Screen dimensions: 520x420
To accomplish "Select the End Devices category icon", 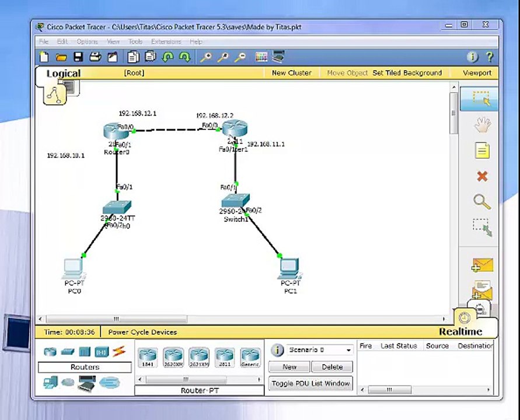I will click(50, 383).
